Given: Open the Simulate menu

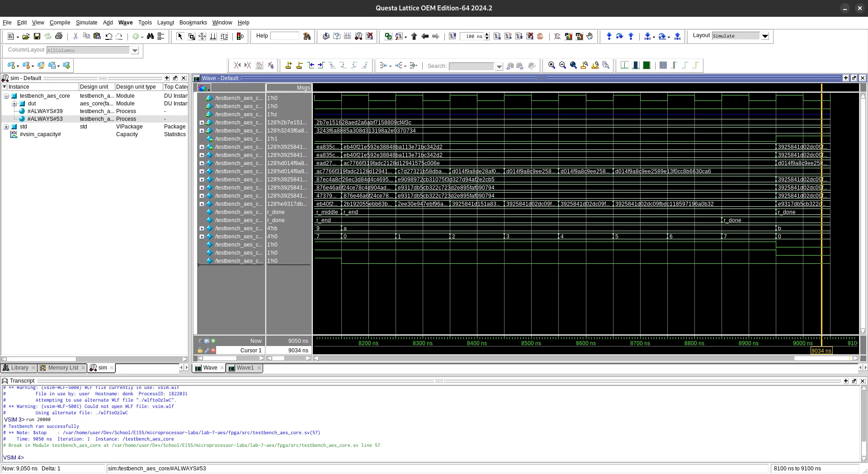Looking at the screenshot, I should click(x=86, y=23).
